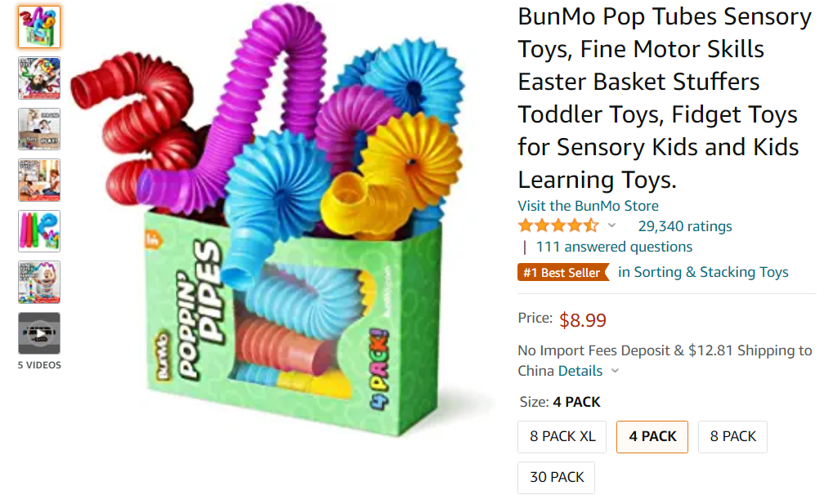Choose the 30 PACK size
The image size is (833, 504).
[556, 477]
